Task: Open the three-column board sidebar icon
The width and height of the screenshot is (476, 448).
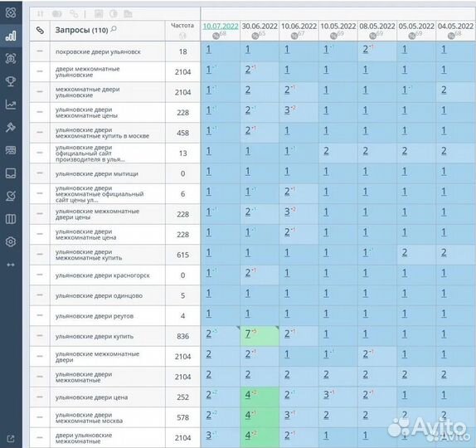Action: tap(11, 219)
